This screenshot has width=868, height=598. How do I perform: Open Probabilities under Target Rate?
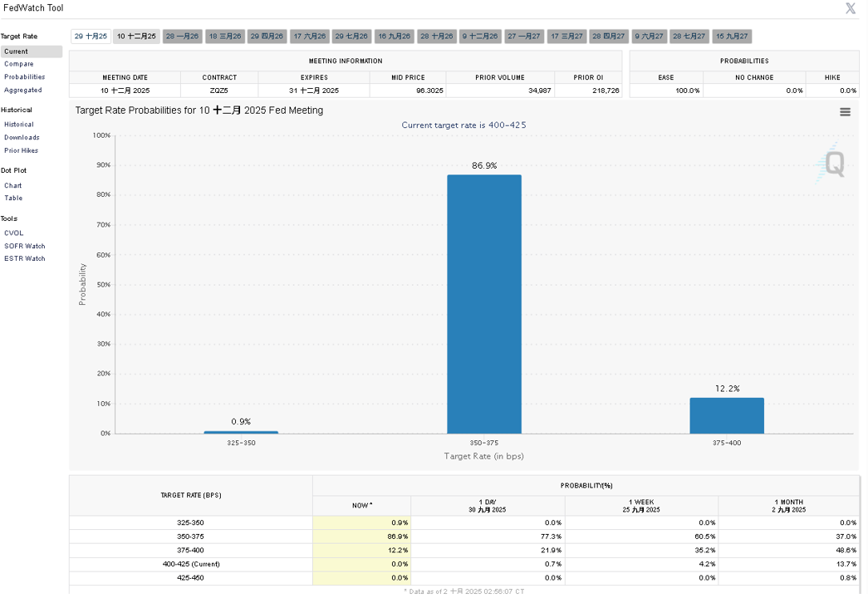click(x=24, y=77)
